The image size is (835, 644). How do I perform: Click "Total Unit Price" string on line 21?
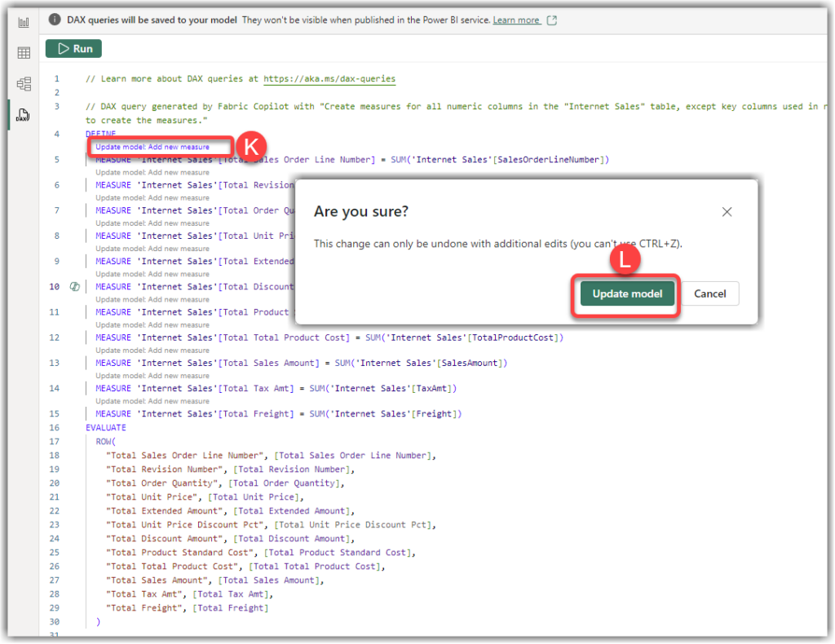click(152, 497)
